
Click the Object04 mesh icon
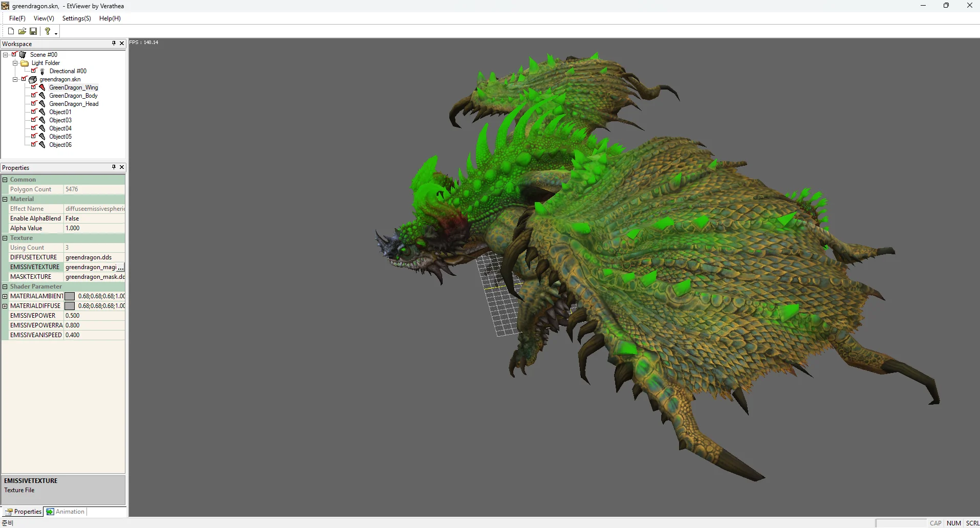coord(42,128)
